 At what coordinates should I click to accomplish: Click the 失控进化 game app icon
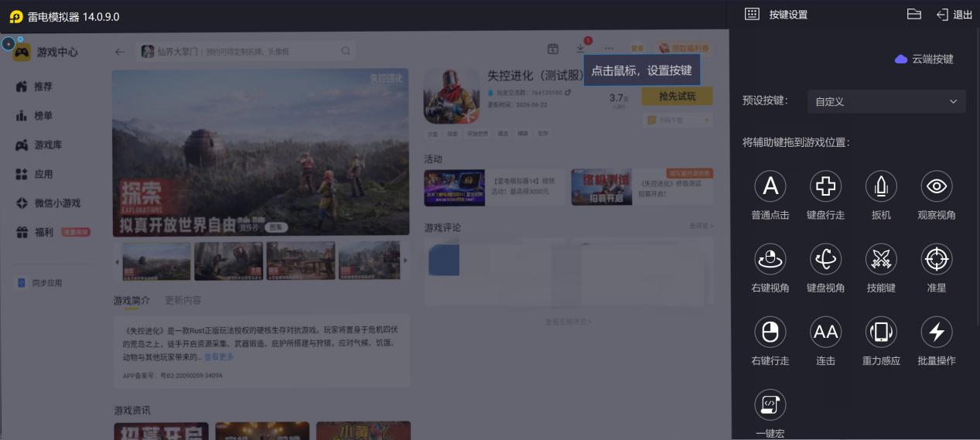pyautogui.click(x=452, y=96)
